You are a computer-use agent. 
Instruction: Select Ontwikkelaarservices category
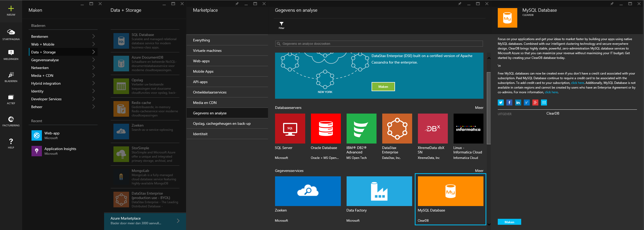pyautogui.click(x=227, y=92)
